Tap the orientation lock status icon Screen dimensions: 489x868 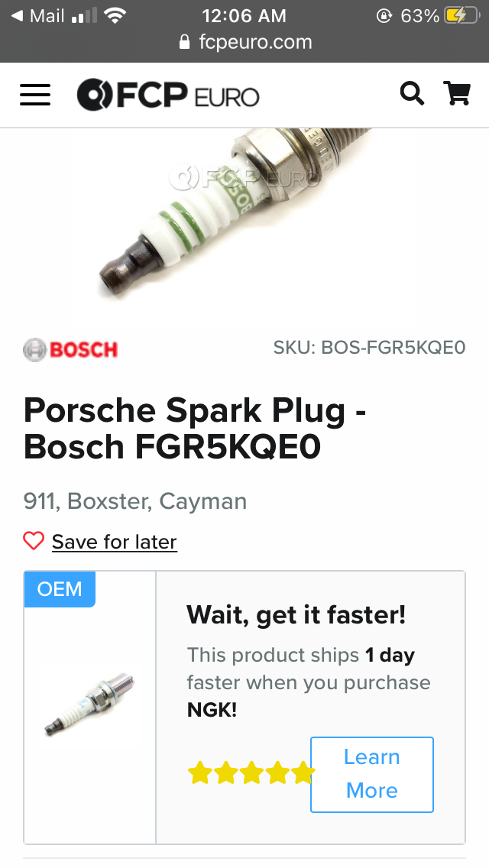[385, 15]
